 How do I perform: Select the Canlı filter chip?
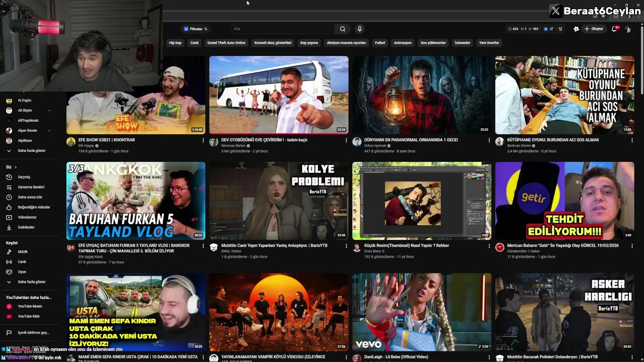(x=194, y=43)
